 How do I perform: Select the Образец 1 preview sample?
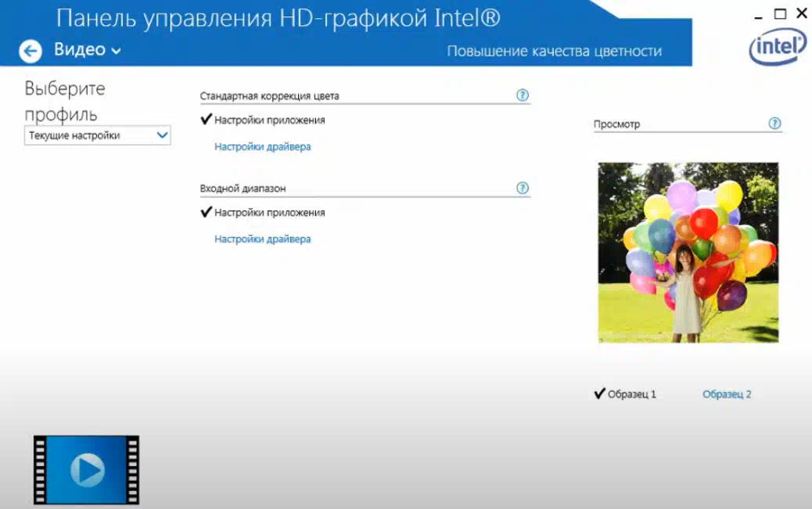click(x=631, y=394)
